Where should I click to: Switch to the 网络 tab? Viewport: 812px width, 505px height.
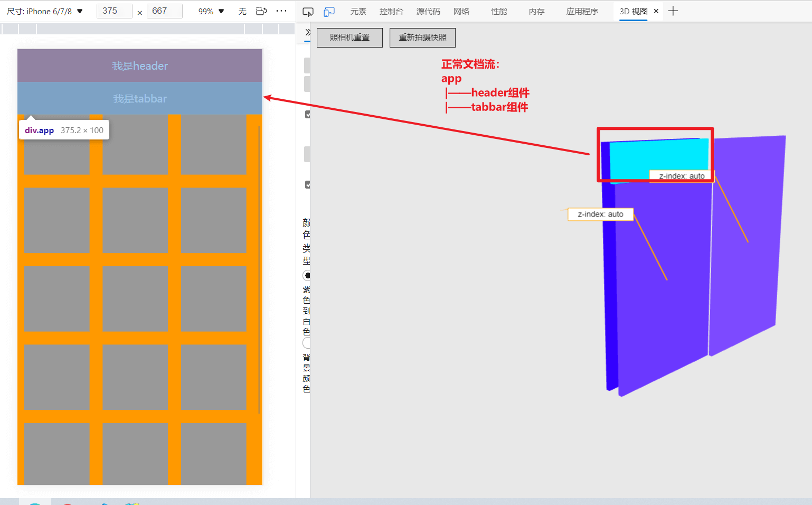pyautogui.click(x=461, y=11)
